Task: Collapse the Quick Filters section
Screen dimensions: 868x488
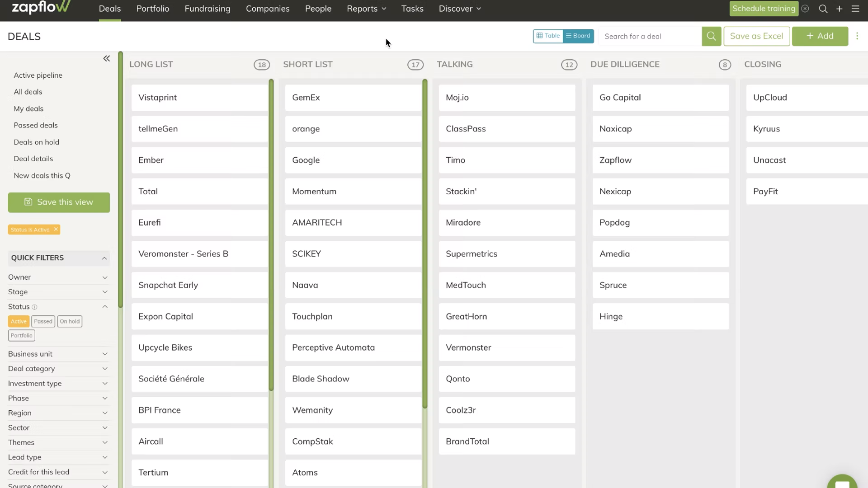Action: coord(59,258)
